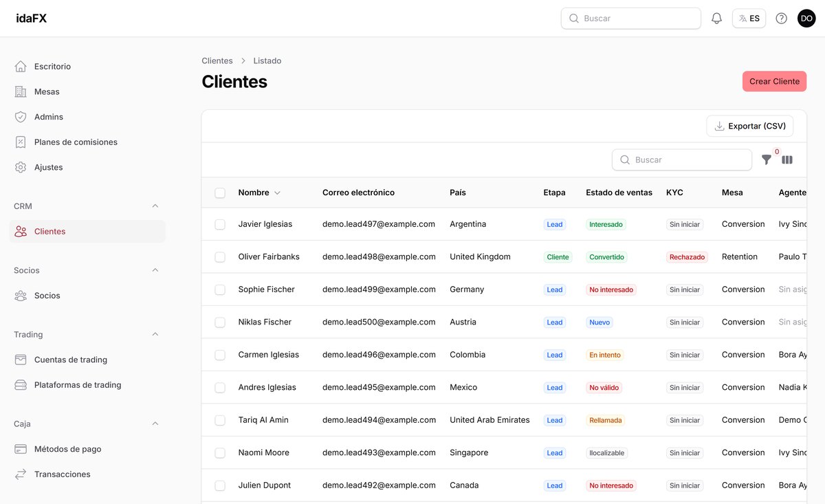Open Mesas in sidebar

point(87,91)
